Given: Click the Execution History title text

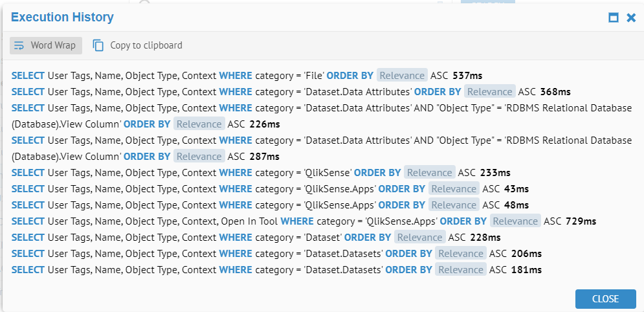Looking at the screenshot, I should click(62, 17).
